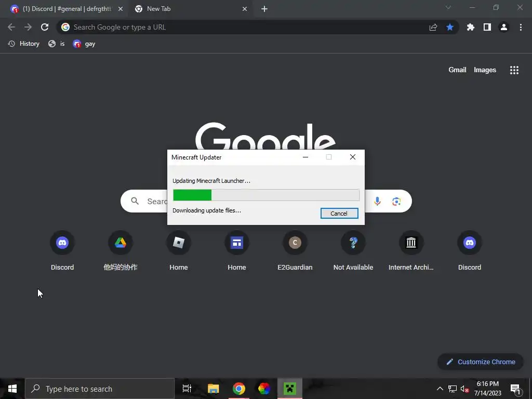Screen dimensions: 532x399
Task: Open the E2Guardian shortcut
Action: tap(295, 250)
